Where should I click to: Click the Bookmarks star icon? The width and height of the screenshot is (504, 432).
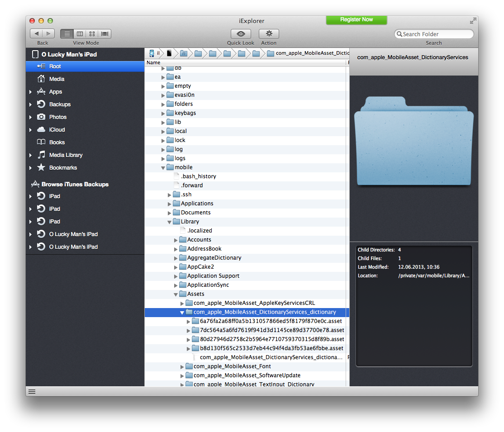(x=41, y=167)
